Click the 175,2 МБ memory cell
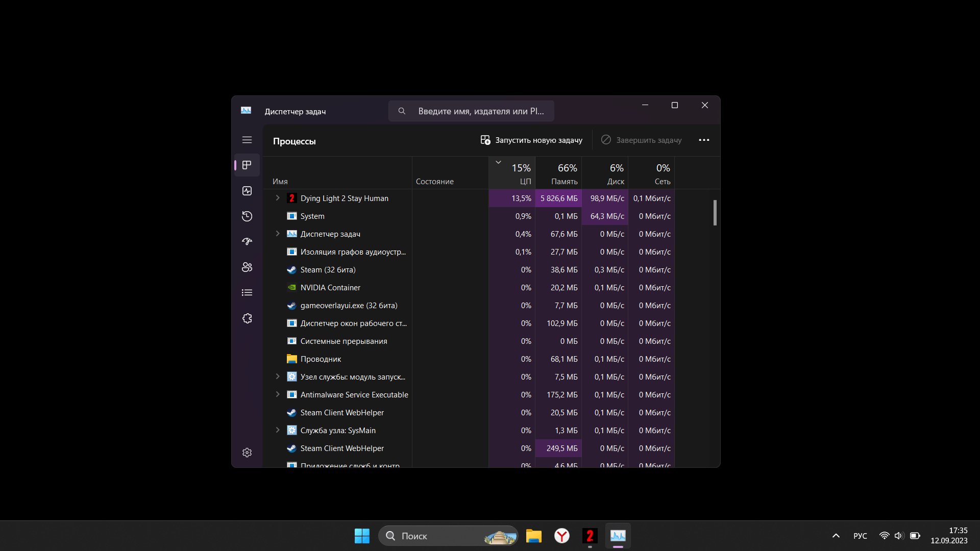The width and height of the screenshot is (980, 551). pyautogui.click(x=558, y=395)
